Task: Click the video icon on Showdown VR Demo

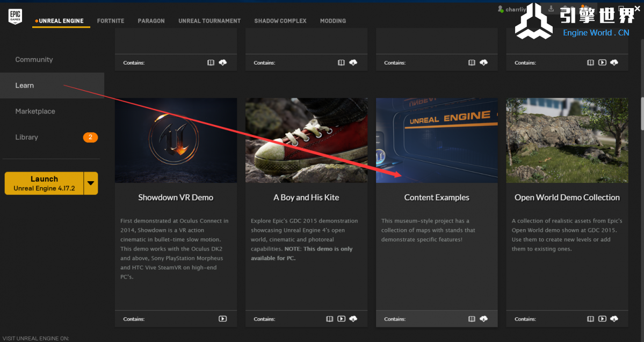Action: pos(222,318)
